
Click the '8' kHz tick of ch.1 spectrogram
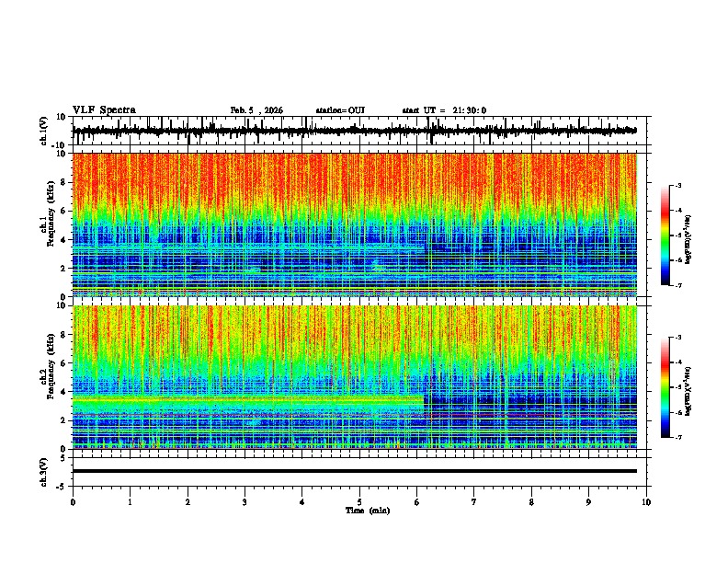pos(63,182)
